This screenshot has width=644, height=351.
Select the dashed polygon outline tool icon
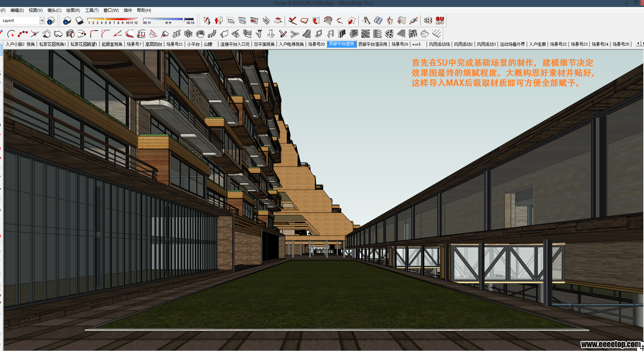point(47,34)
